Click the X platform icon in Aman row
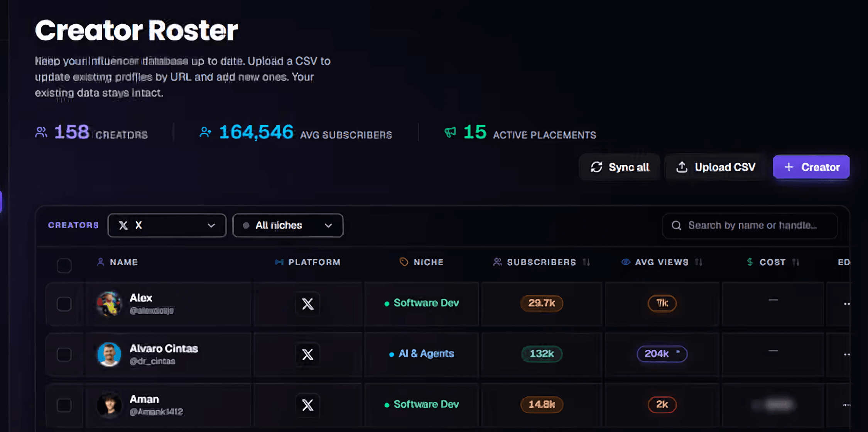 [x=307, y=405]
